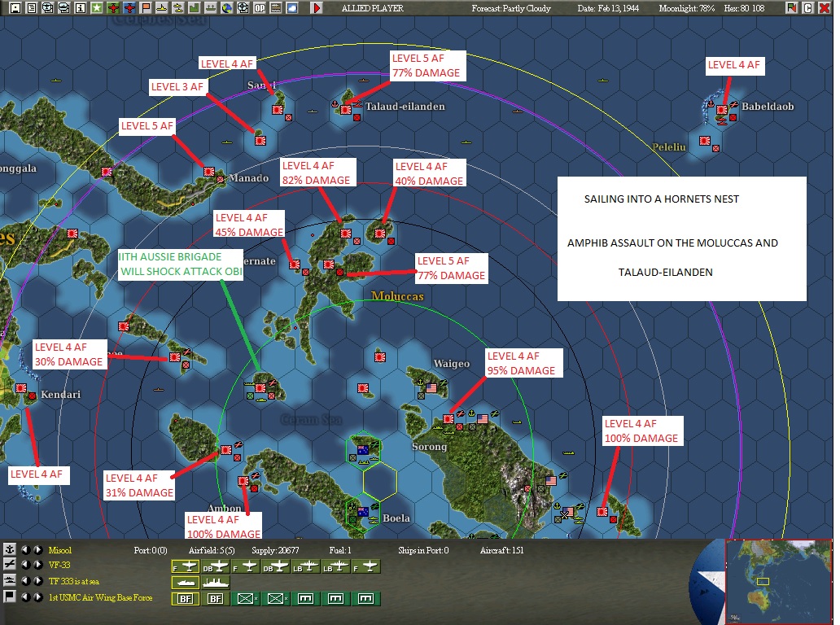Select the highlighted cargo ship task force icon

[x=186, y=582]
